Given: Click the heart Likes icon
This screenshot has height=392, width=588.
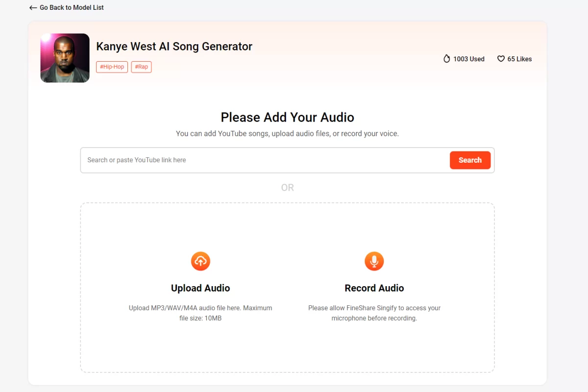Looking at the screenshot, I should tap(501, 59).
